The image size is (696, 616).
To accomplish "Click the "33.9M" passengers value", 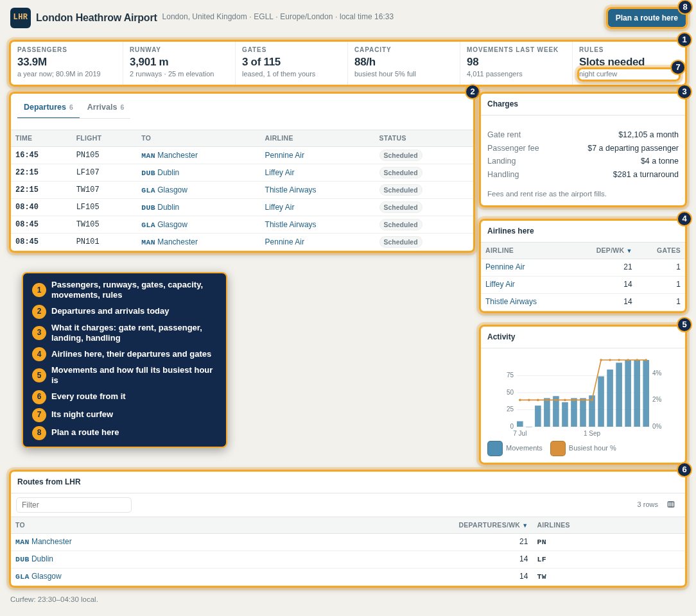I will pyautogui.click(x=32, y=62).
